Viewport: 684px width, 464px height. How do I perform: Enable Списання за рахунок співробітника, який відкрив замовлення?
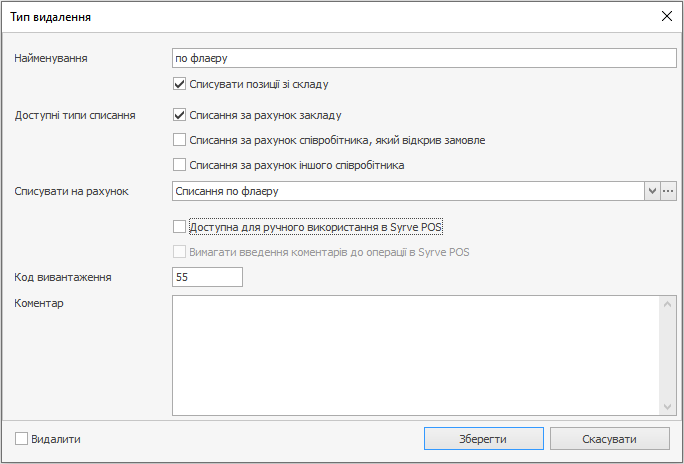click(x=180, y=140)
